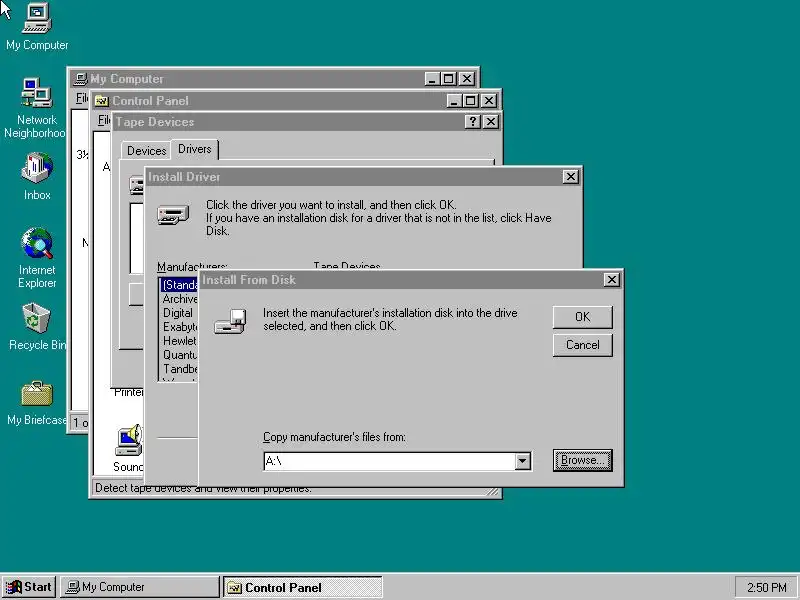Click the My Computer window title icon

pos(80,79)
